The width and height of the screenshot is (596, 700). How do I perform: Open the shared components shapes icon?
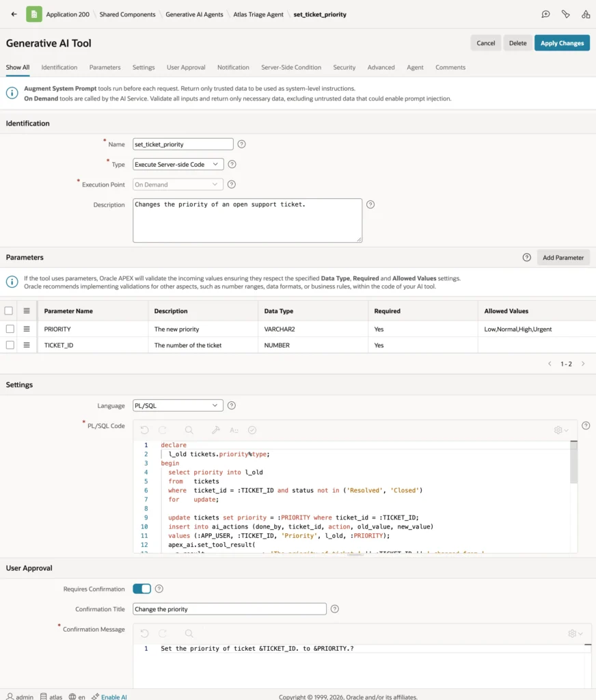(586, 14)
